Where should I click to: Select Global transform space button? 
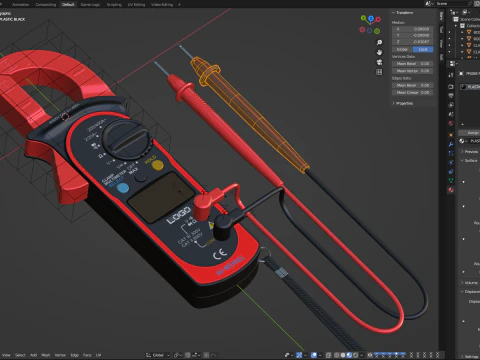tap(402, 49)
